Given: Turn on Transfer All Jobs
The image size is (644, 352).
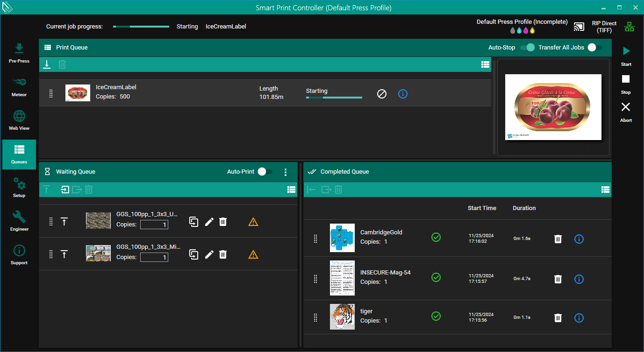Looking at the screenshot, I should pyautogui.click(x=594, y=47).
